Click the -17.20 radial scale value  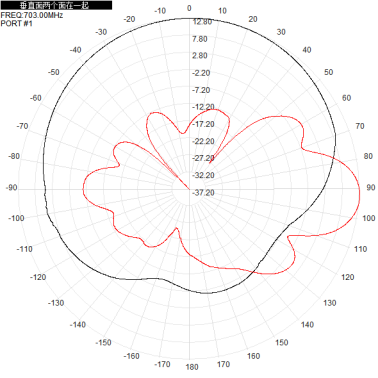pos(203,125)
